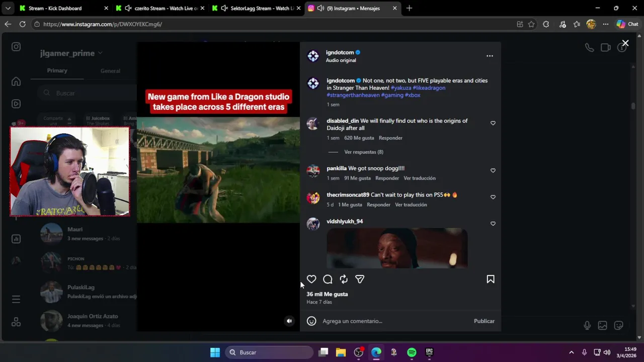The width and height of the screenshot is (644, 362).
Task: Expand jlgamer_prime account switcher
Action: coord(71,53)
